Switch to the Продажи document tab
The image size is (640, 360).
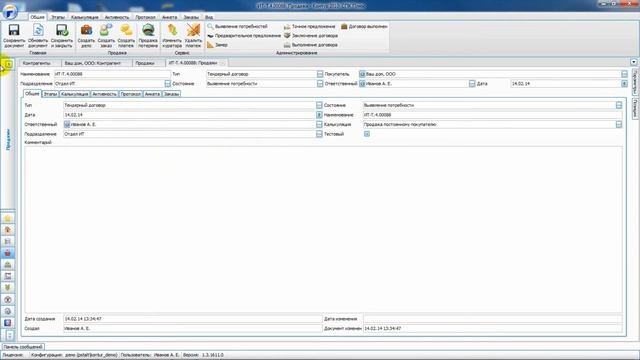(145, 63)
